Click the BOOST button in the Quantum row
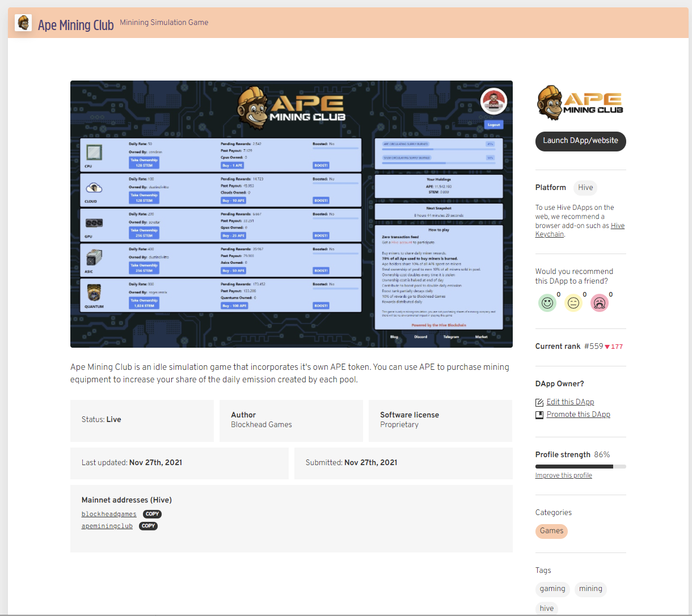The width and height of the screenshot is (692, 616). tap(321, 306)
